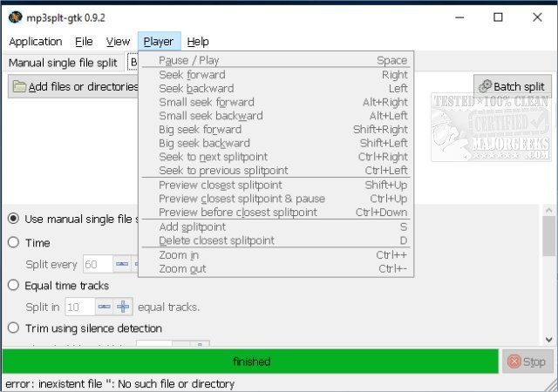This screenshot has height=392, width=558.
Task: Choose Seek backward menu entry
Action: click(x=276, y=88)
